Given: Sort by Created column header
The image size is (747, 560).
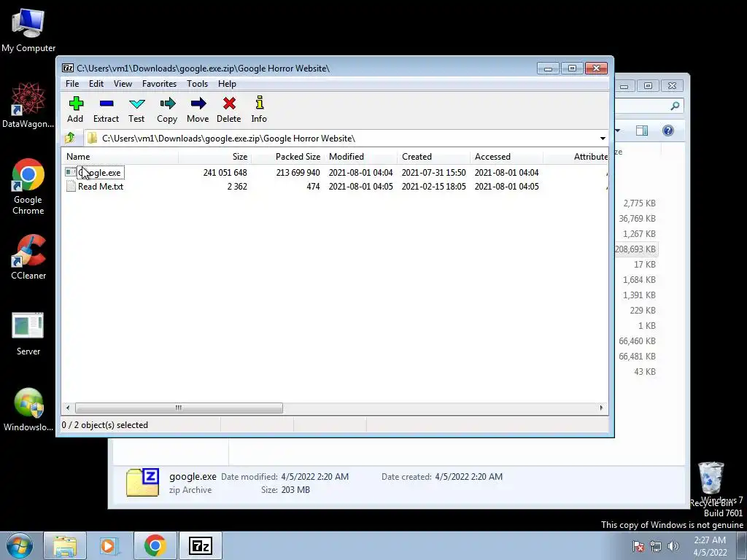Looking at the screenshot, I should pyautogui.click(x=433, y=156).
